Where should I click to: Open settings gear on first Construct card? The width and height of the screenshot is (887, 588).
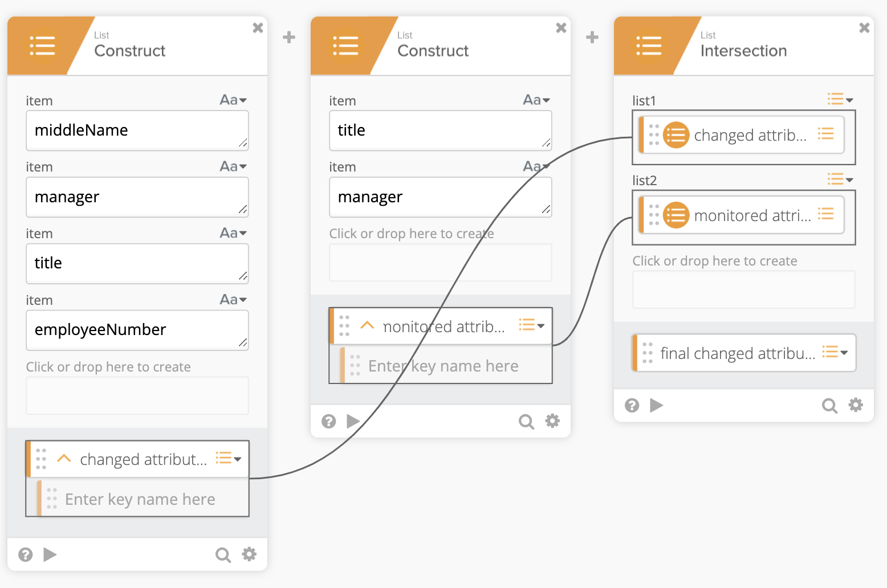click(249, 554)
